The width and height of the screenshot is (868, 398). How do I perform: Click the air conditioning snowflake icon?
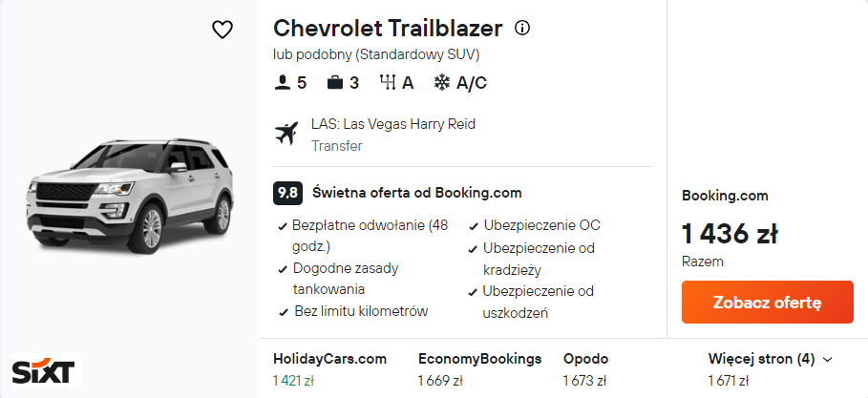click(442, 83)
